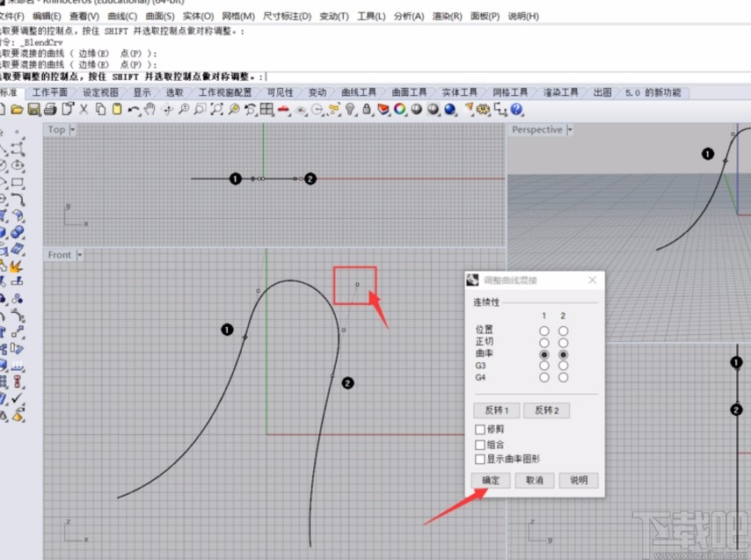Viewport: 751px width, 560px height.
Task: Open the Front viewport dropdown arrow
Action: pos(78,255)
